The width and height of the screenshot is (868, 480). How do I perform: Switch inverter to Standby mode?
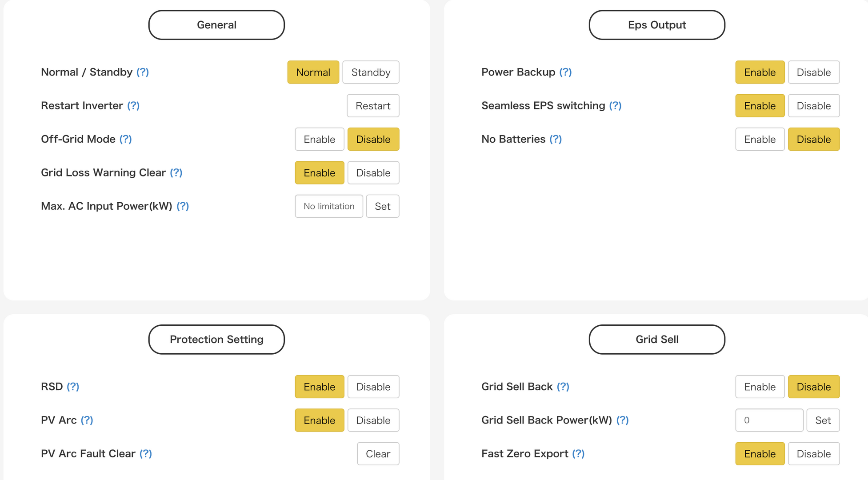371,72
